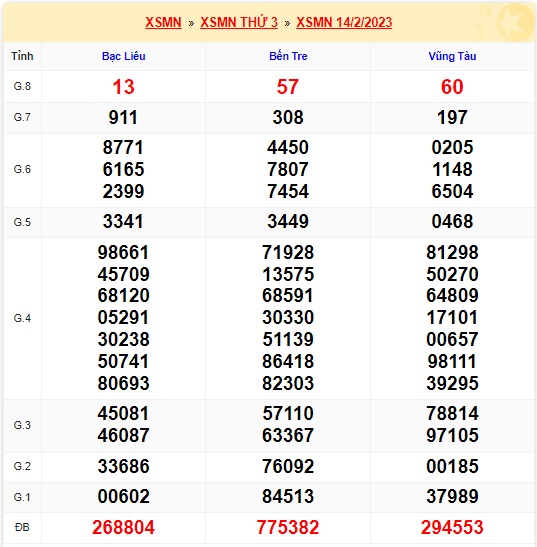Click the G.3 number 45081
Screen dimensions: 537x547
coord(123,413)
